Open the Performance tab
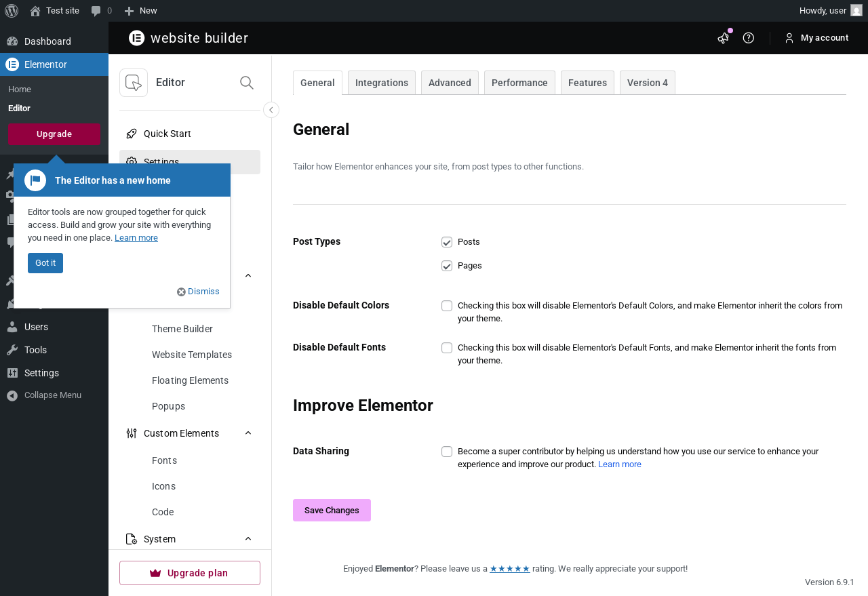868x596 pixels. tap(519, 83)
